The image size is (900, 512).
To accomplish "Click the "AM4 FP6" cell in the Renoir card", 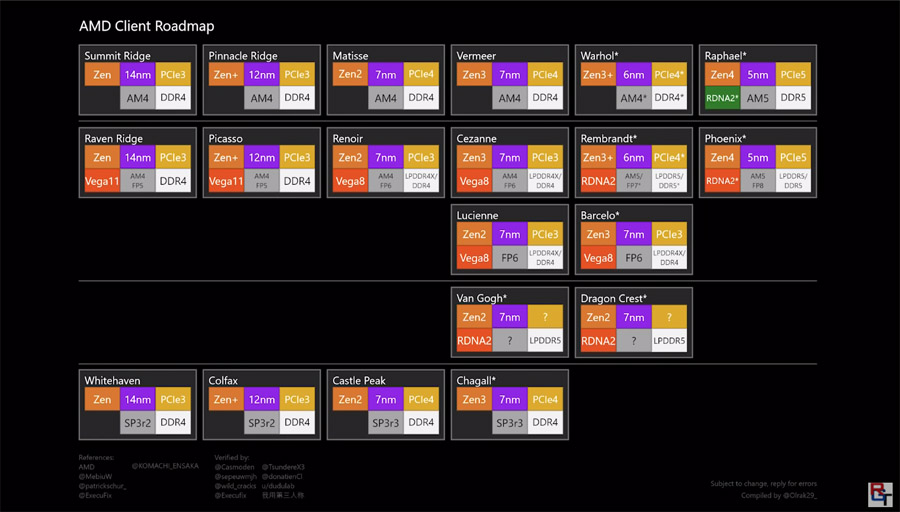I will click(386, 181).
